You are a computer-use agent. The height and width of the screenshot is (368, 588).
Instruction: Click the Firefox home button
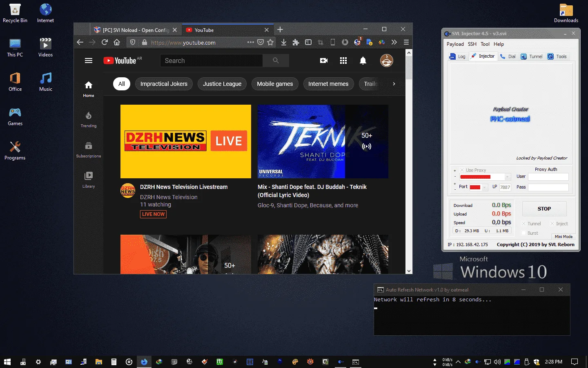pos(117,42)
